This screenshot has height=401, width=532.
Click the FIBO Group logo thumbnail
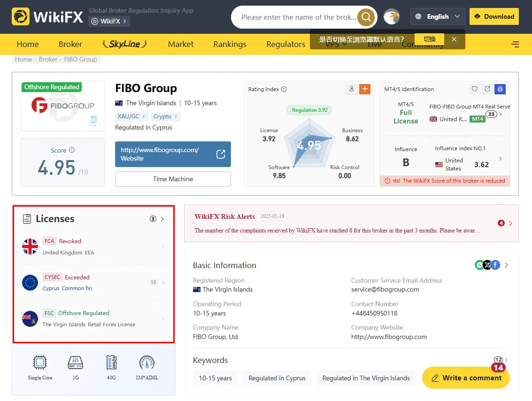[x=63, y=106]
